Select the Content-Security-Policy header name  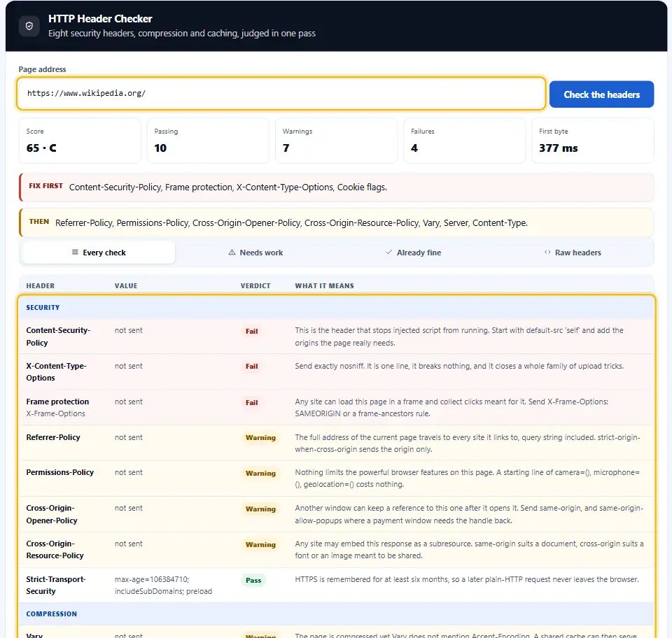58,336
